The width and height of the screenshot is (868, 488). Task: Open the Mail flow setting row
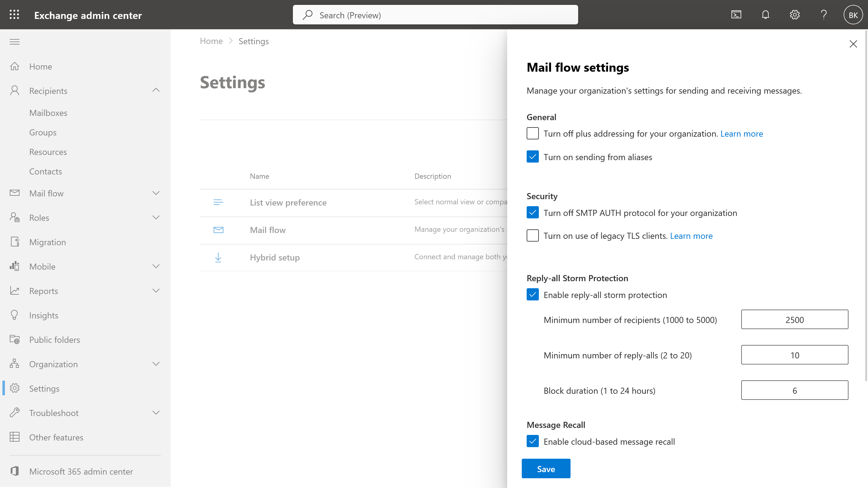tap(268, 230)
